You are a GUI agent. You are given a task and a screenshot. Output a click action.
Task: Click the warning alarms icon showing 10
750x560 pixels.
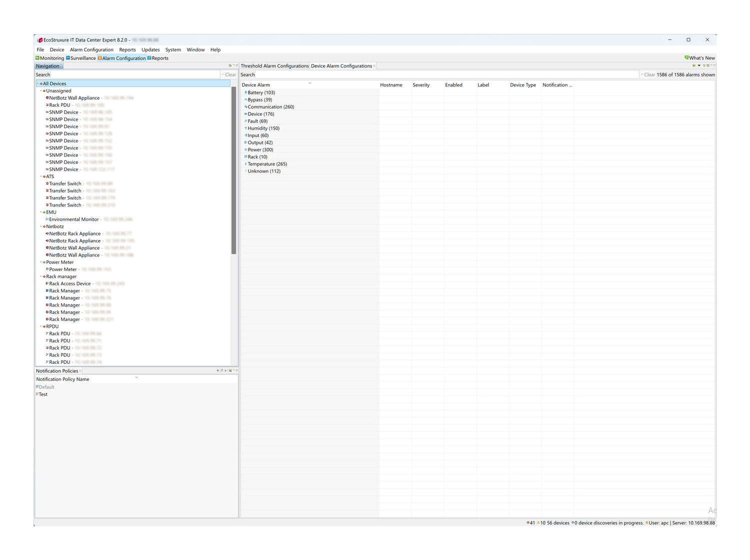pyautogui.click(x=538, y=523)
